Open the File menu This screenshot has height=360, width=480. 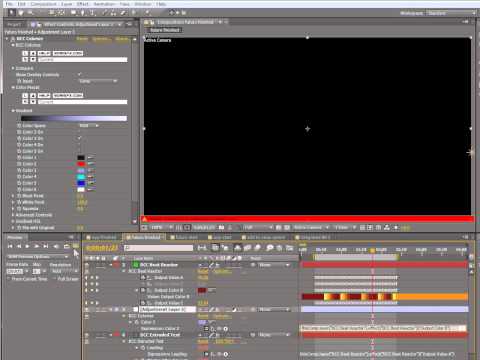pyautogui.click(x=10, y=4)
